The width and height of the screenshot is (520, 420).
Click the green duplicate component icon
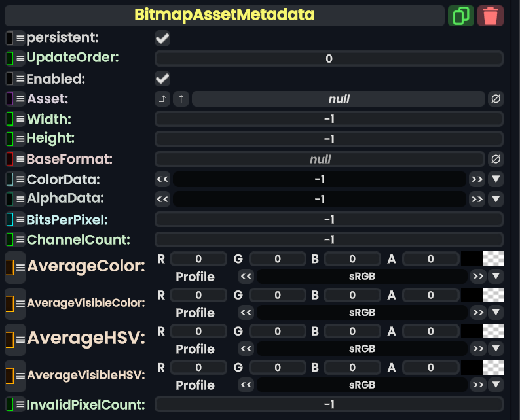tap(461, 15)
